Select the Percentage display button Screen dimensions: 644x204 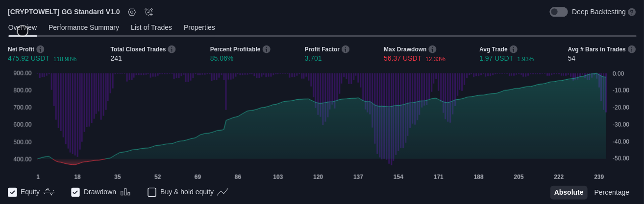click(x=611, y=192)
